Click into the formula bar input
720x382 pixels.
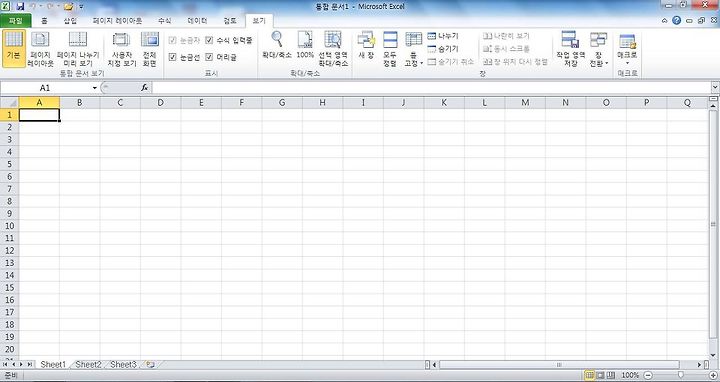[x=431, y=87]
